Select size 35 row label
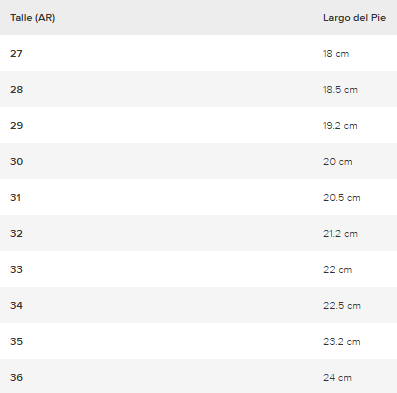This screenshot has width=397, height=393. (16, 342)
